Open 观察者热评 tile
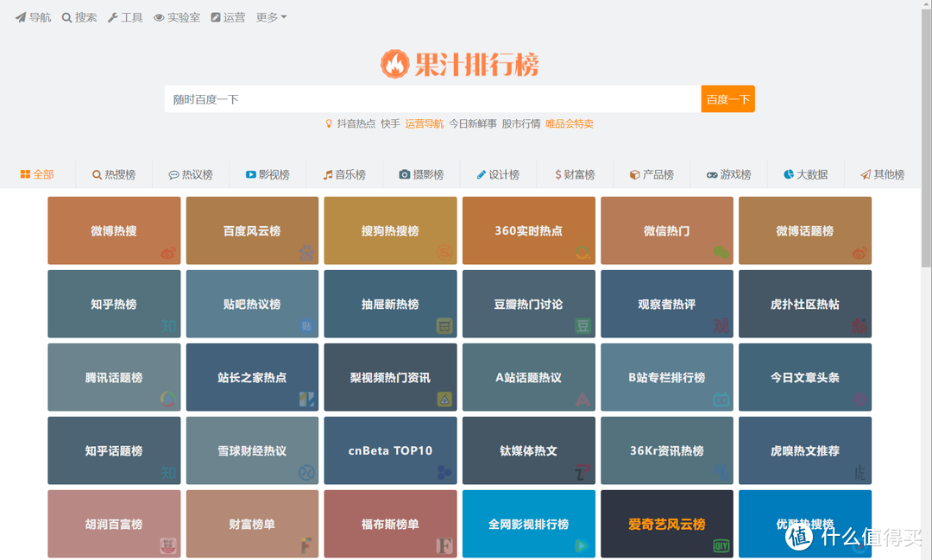Screen dimensions: 932x560 tap(667, 304)
